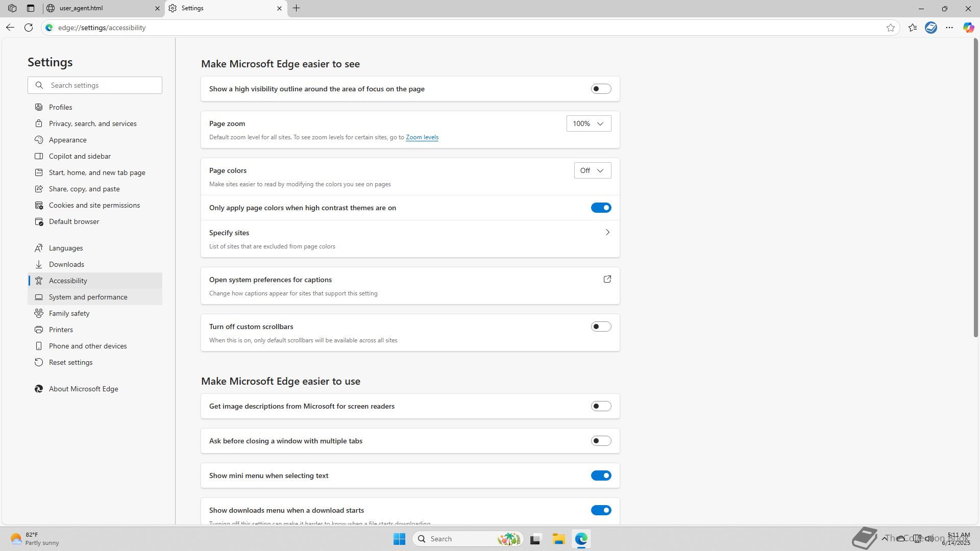Open external link icon for captions preferences

607,279
